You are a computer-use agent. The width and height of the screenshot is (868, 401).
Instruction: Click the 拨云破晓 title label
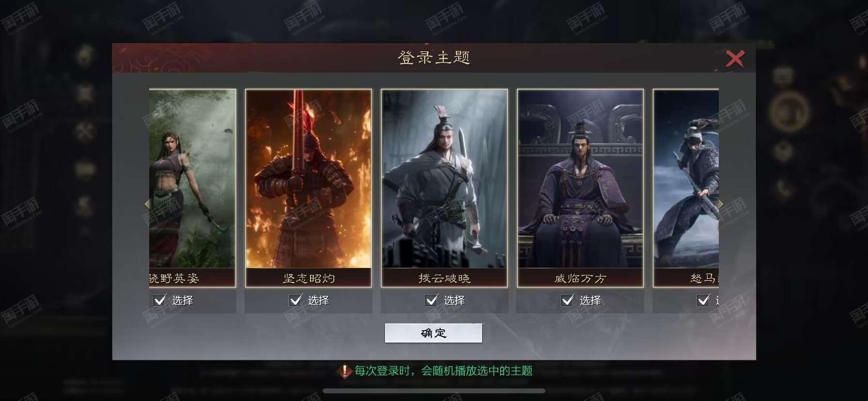(x=445, y=278)
